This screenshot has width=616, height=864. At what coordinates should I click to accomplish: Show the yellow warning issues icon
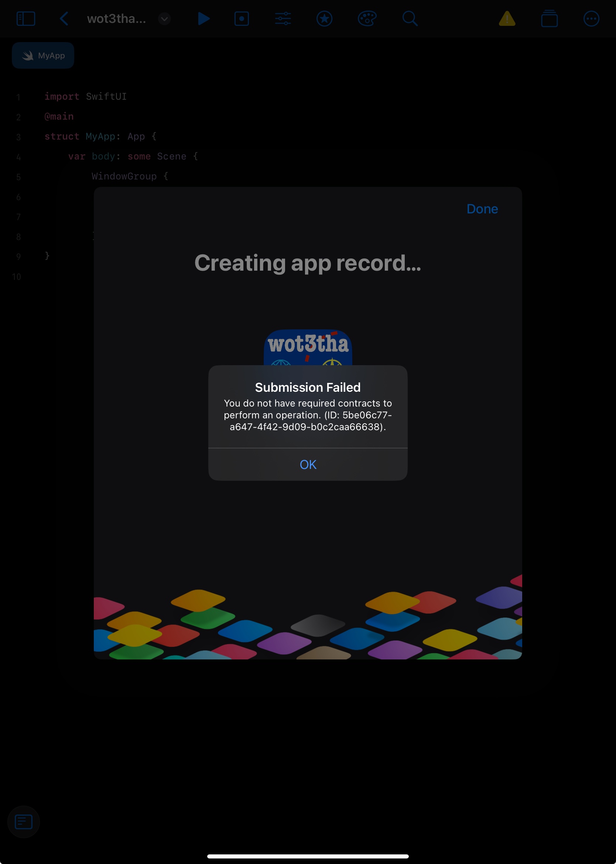point(507,18)
